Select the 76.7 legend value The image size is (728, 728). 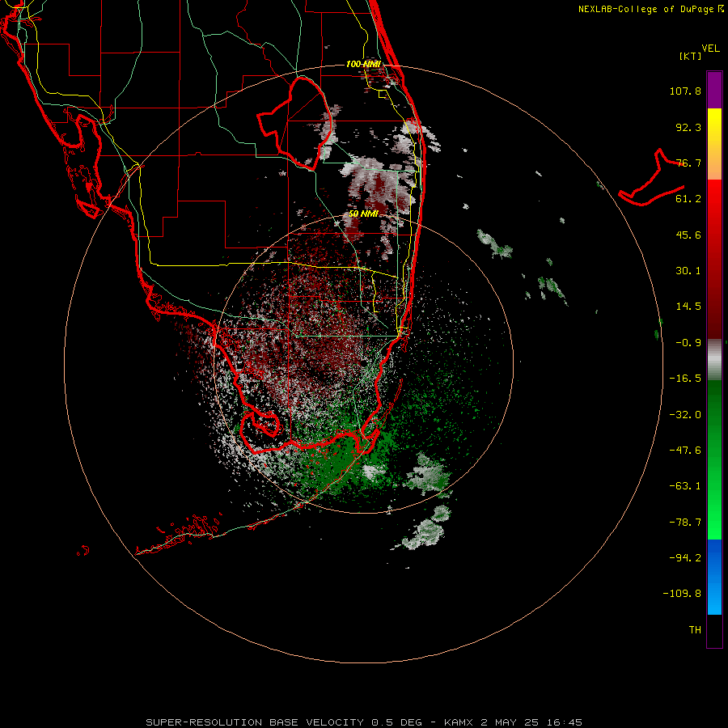[688, 163]
